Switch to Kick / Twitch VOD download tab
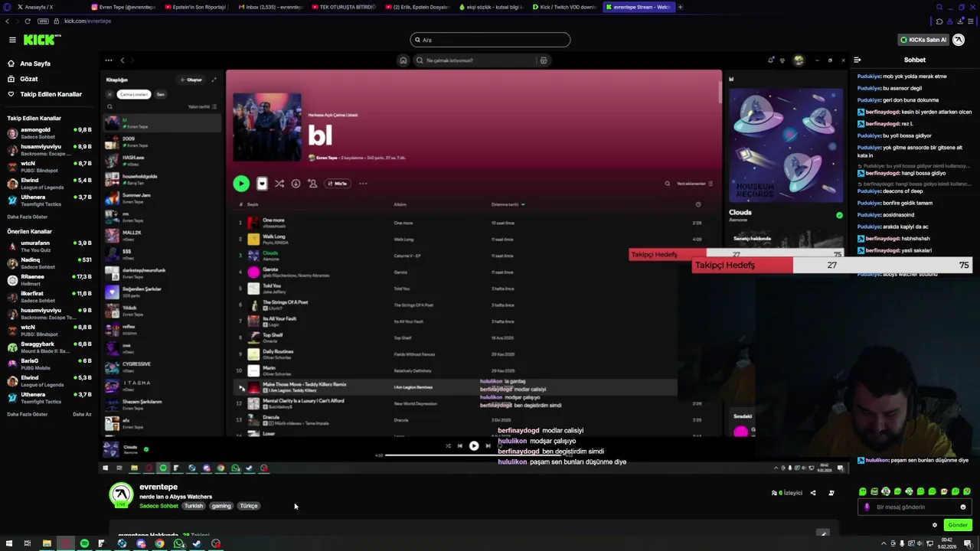The image size is (980, 551). (x=564, y=7)
